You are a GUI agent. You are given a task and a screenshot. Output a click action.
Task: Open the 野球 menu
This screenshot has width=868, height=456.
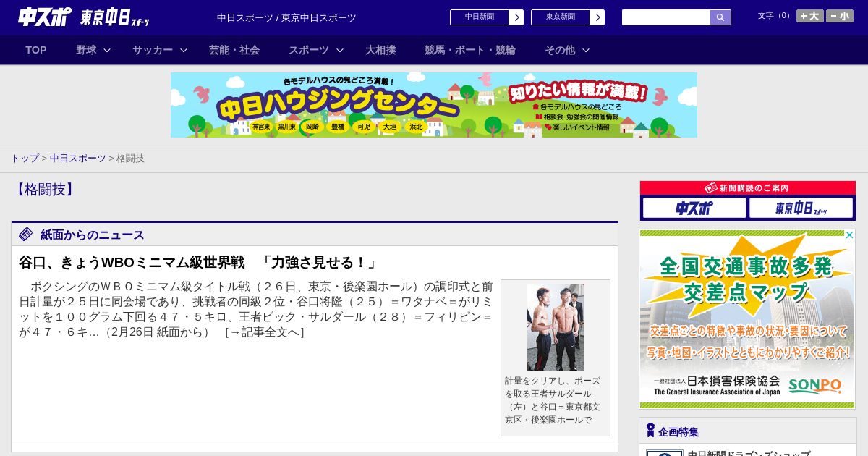tap(86, 50)
